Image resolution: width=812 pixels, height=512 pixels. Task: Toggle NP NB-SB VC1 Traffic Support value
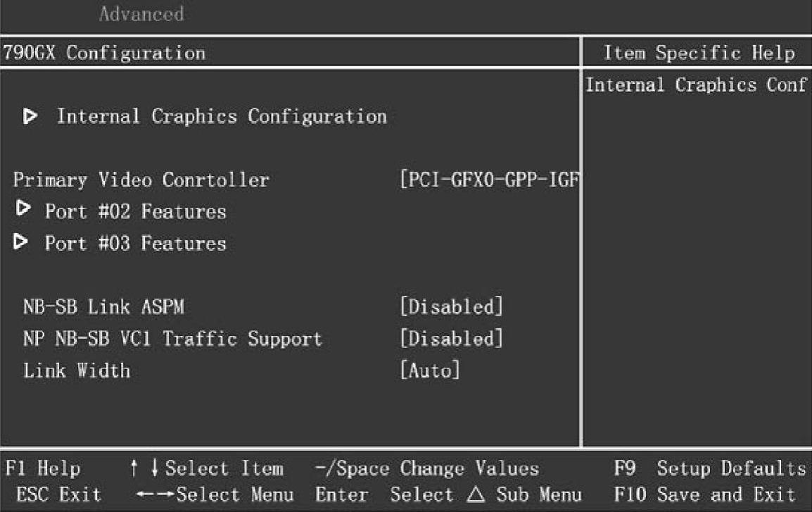click(x=451, y=339)
